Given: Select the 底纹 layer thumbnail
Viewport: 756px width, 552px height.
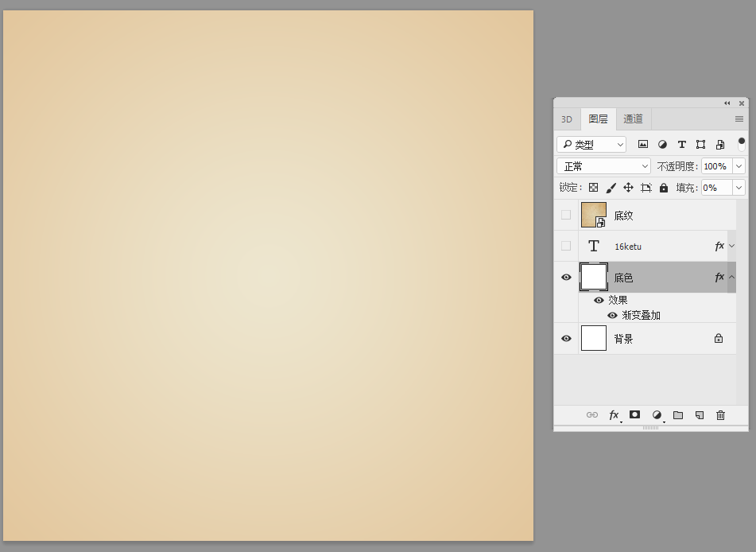Looking at the screenshot, I should 594,215.
